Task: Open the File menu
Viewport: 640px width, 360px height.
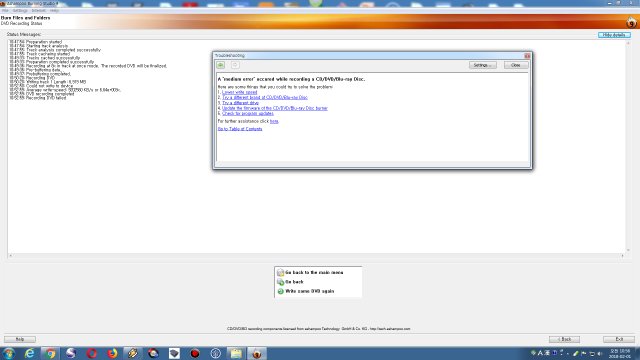Action: coord(5,11)
